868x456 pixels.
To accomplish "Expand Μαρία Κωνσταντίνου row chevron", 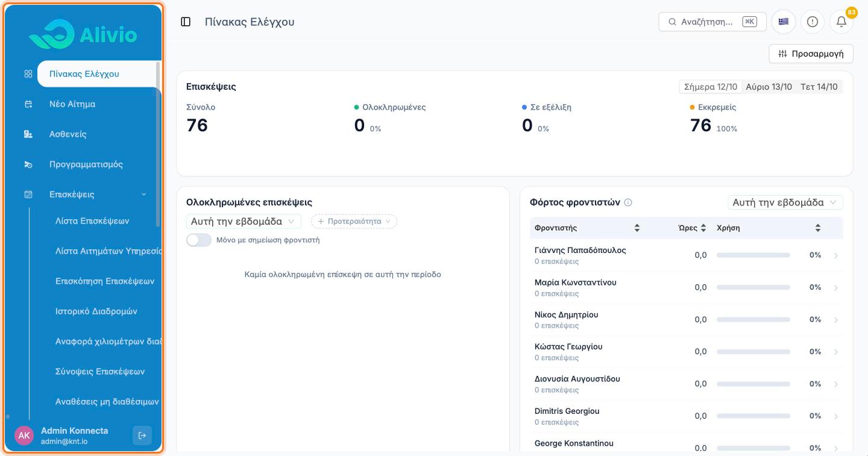I will 836,288.
